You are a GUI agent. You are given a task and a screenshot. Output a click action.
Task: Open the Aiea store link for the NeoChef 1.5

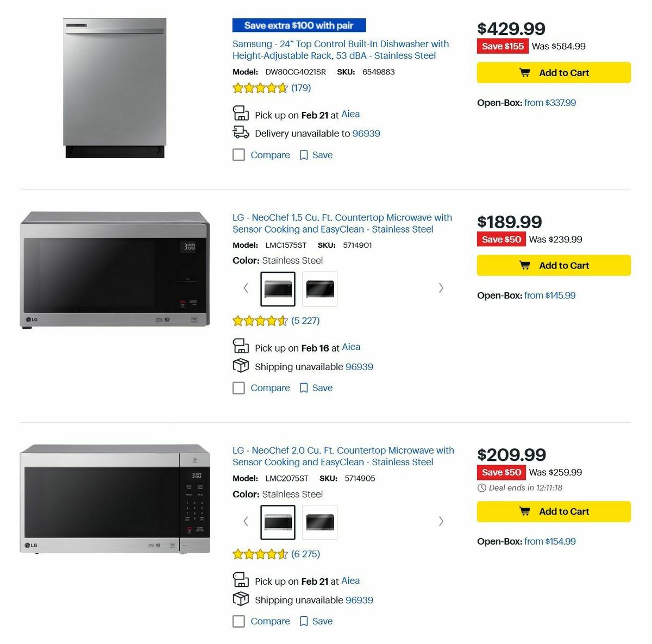(x=351, y=347)
